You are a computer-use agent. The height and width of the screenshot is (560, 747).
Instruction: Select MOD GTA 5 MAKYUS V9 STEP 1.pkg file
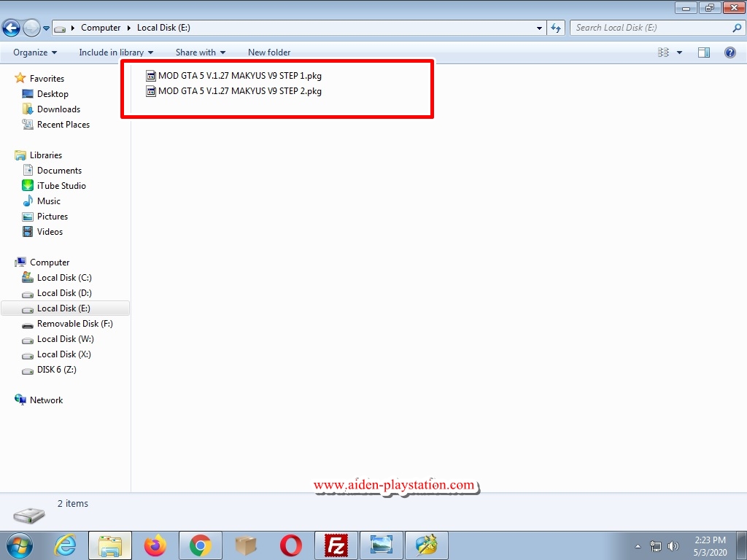click(x=233, y=76)
